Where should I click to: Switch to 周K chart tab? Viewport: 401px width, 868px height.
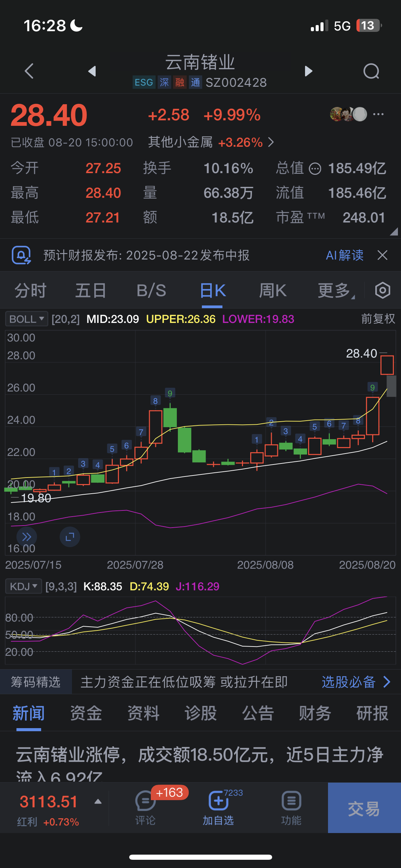click(x=273, y=291)
